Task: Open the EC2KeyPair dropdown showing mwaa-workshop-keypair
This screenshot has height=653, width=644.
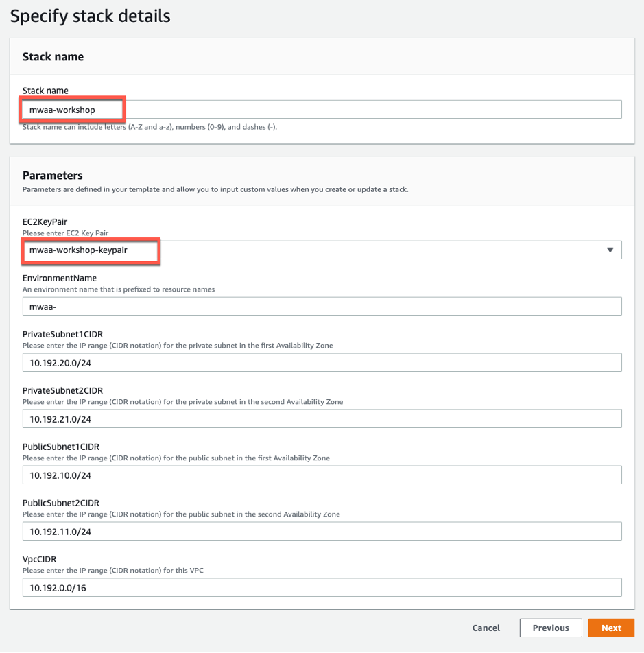Action: 321,250
